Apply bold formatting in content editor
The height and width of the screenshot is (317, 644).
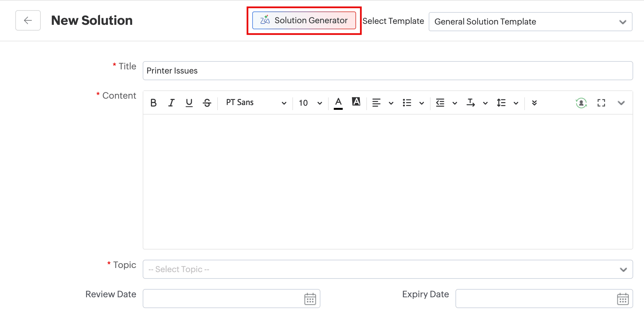point(153,103)
